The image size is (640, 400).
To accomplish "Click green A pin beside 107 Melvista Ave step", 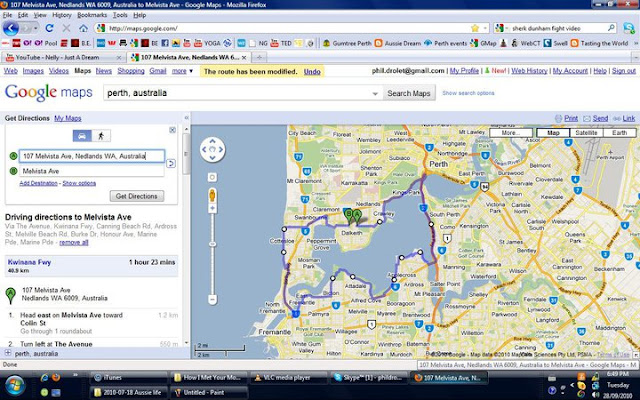I will pyautogui.click(x=11, y=295).
